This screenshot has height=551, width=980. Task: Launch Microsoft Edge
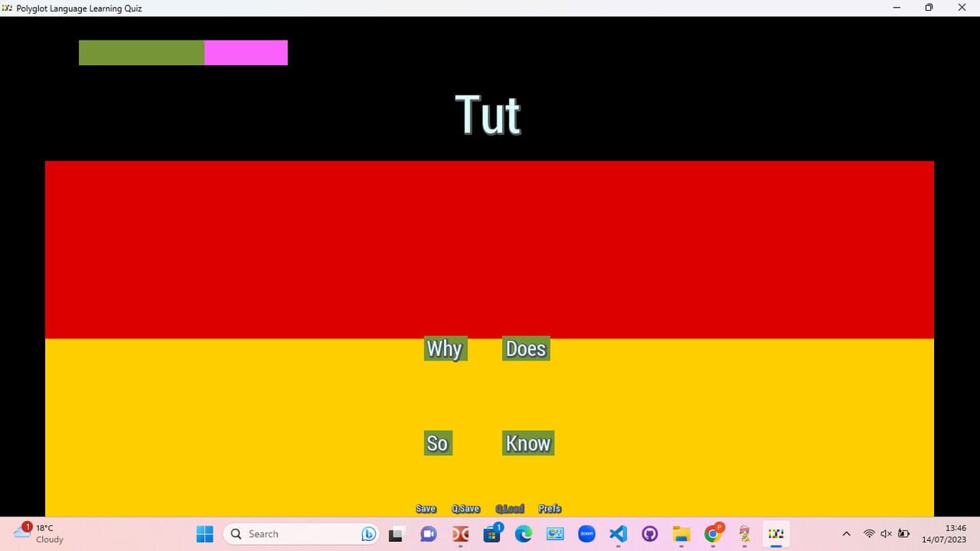(x=524, y=533)
